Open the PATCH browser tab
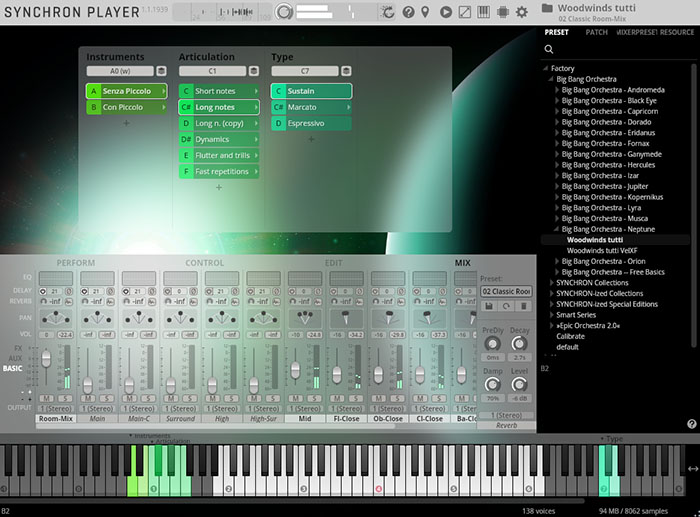 596,32
